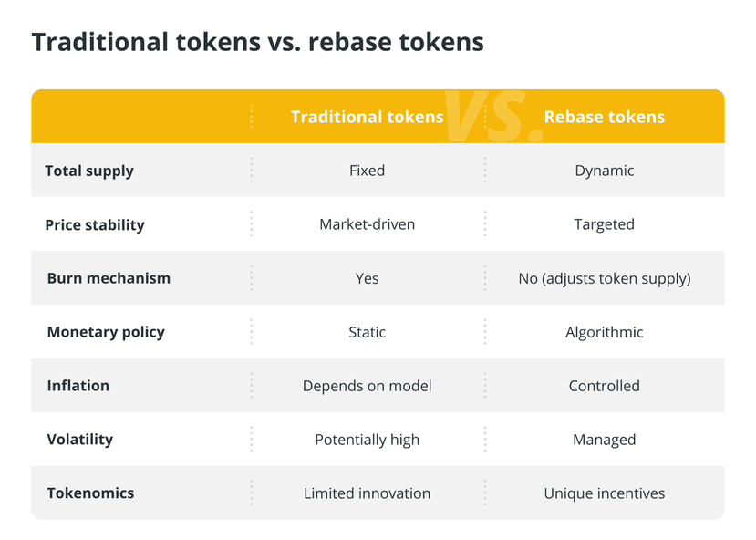The height and width of the screenshot is (540, 756).
Task: Click the 'Total supply' row label
Action: [x=89, y=171]
